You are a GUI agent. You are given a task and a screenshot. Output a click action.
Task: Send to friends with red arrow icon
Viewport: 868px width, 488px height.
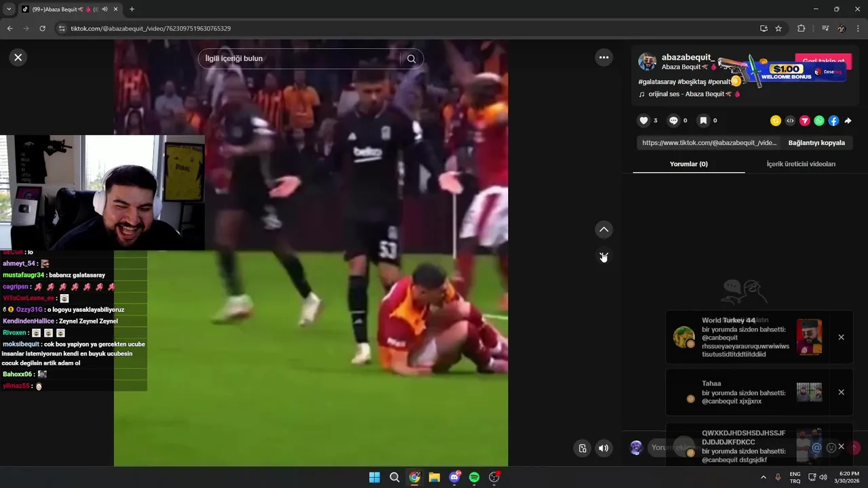tap(805, 121)
